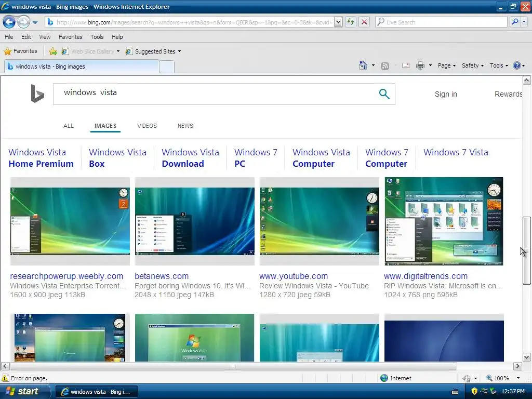
Task: Expand the address bar URL history dropdown
Action: 338,22
